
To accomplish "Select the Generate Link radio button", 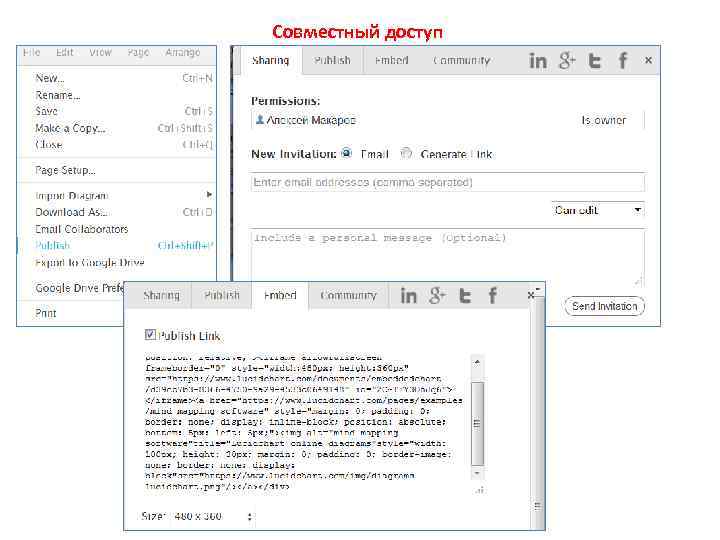I will tap(405, 153).
